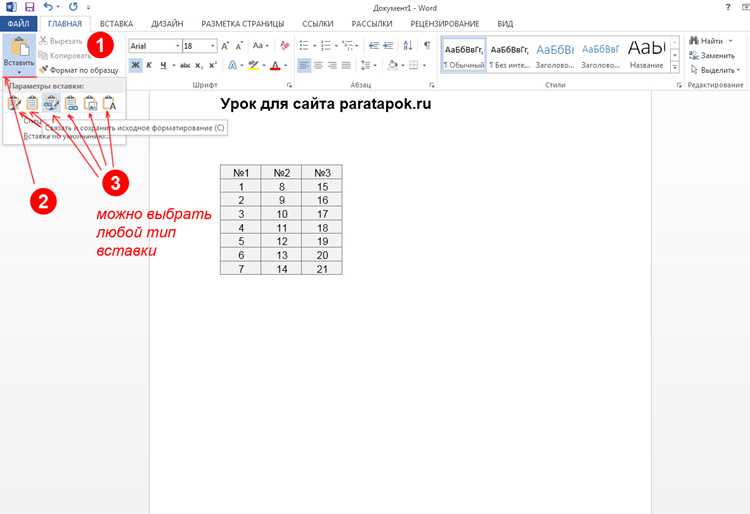750x514 pixels.
Task: Select the Link and Keep Source Formatting paste option
Action: pos(51,103)
